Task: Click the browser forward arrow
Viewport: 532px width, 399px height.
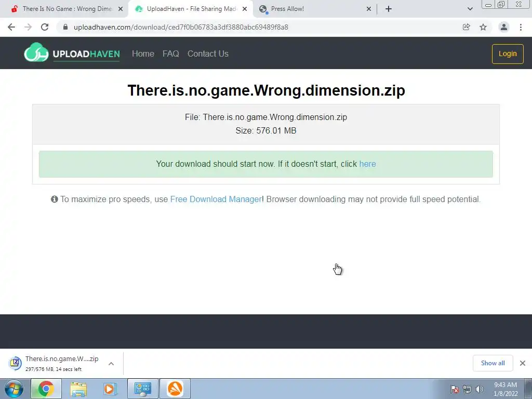Action: [28, 27]
